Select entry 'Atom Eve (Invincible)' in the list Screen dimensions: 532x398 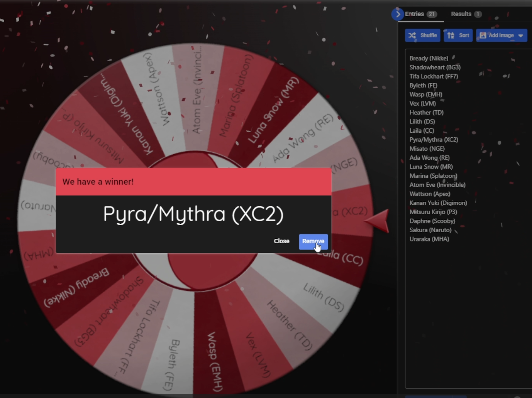coord(437,185)
